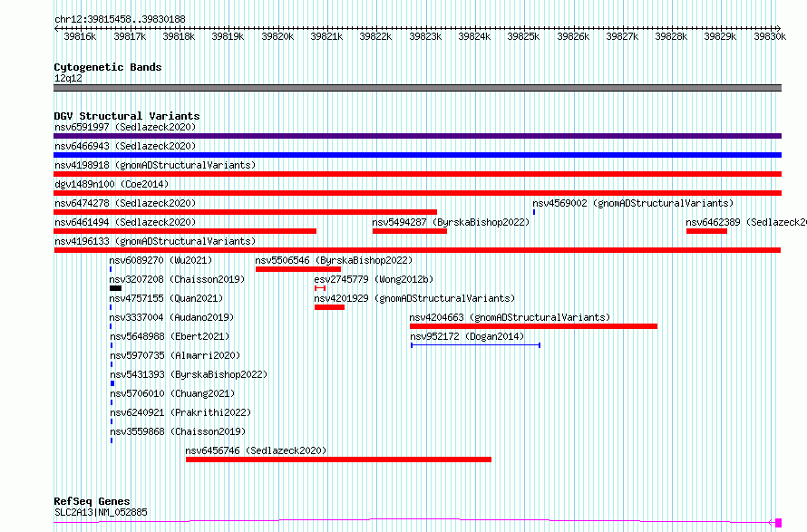Select the red nsv6474278 variant bar
Image resolution: width=807 pixels, height=532 pixels.
pos(245,212)
